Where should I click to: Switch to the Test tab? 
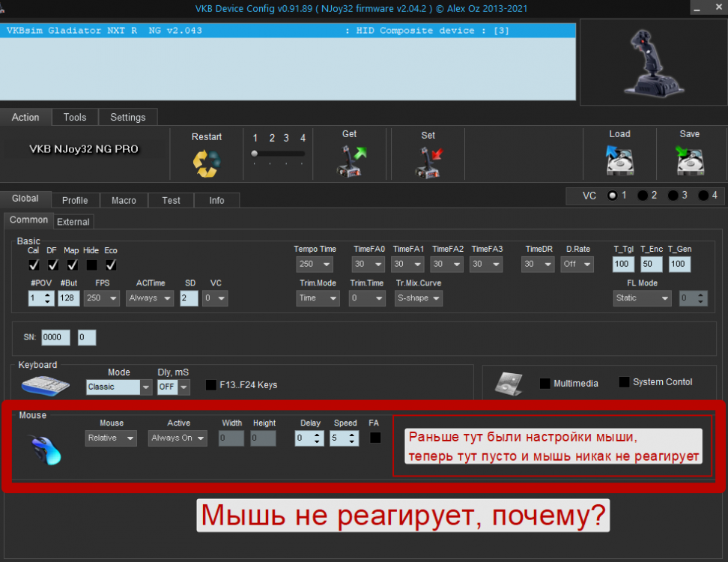171,201
